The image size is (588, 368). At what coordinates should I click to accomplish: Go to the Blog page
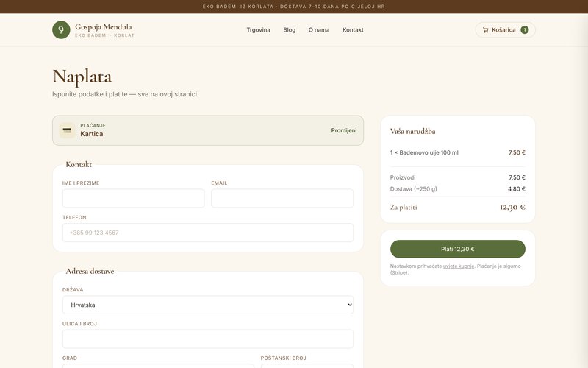[x=289, y=29]
